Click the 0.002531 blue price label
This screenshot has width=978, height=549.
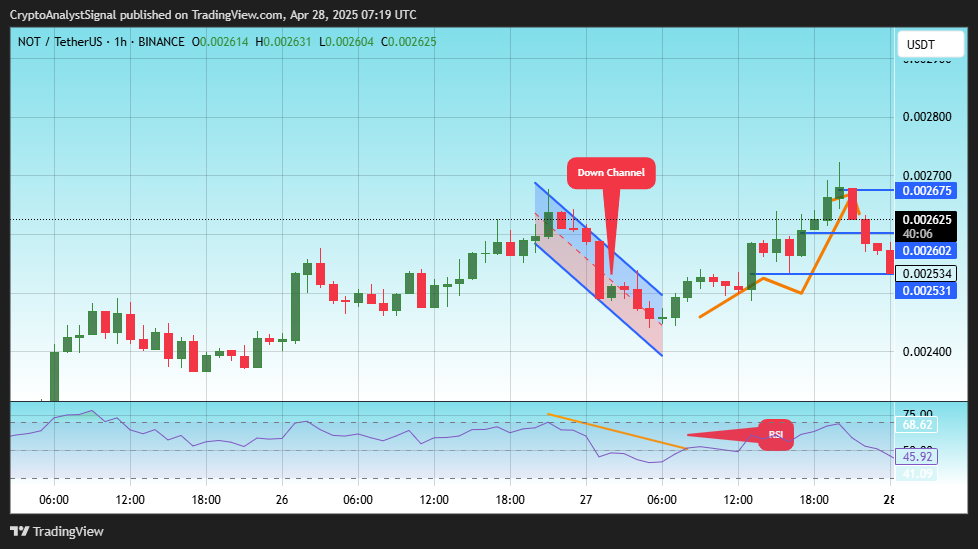point(926,291)
